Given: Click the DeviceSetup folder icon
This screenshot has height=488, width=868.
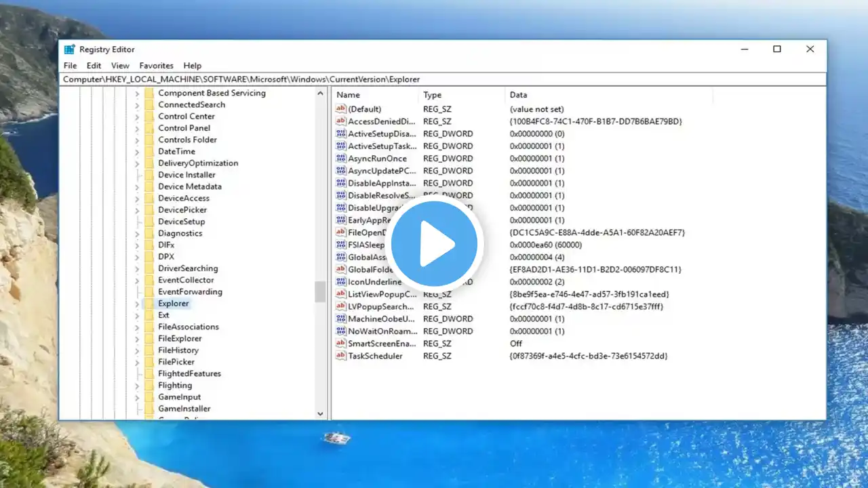Looking at the screenshot, I should tap(149, 222).
